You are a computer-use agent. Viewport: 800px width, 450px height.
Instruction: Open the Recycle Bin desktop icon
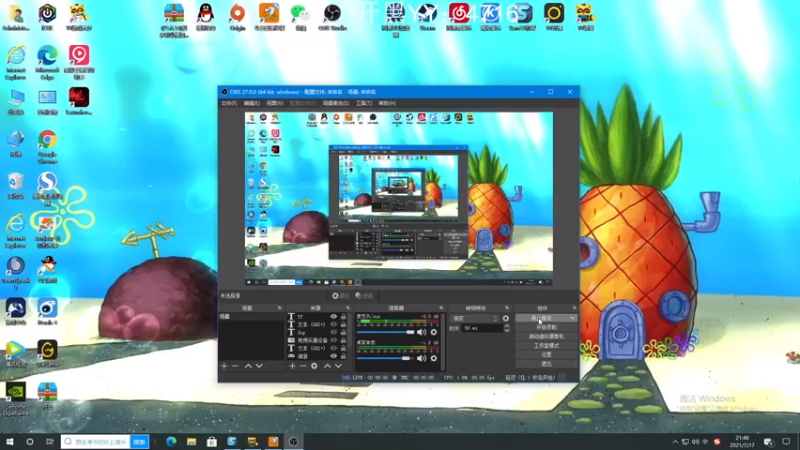[15, 186]
